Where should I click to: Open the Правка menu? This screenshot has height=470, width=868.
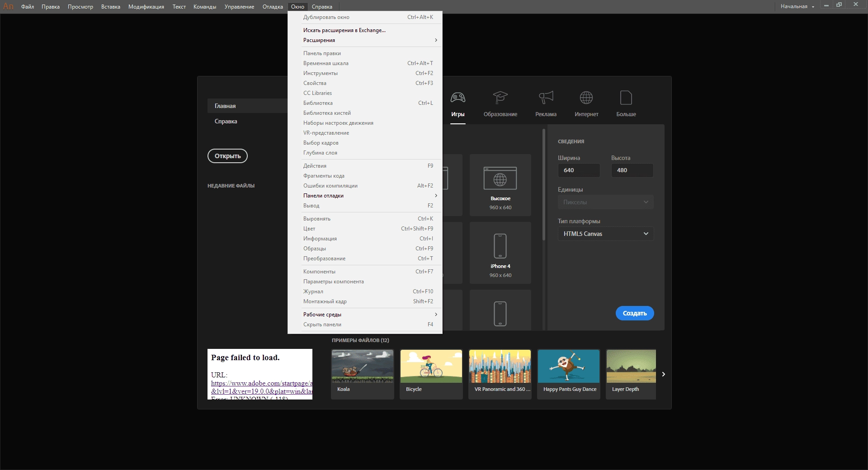(x=51, y=6)
